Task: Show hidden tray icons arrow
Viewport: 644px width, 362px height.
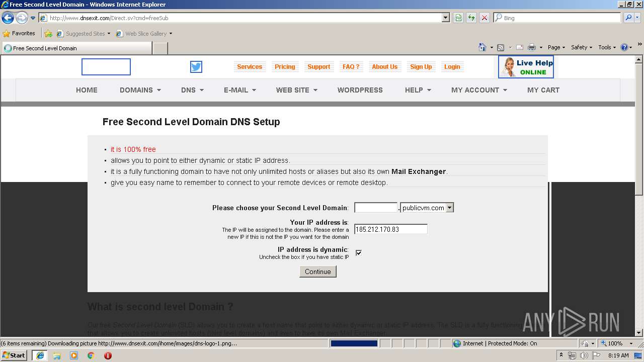Action: [561, 355]
